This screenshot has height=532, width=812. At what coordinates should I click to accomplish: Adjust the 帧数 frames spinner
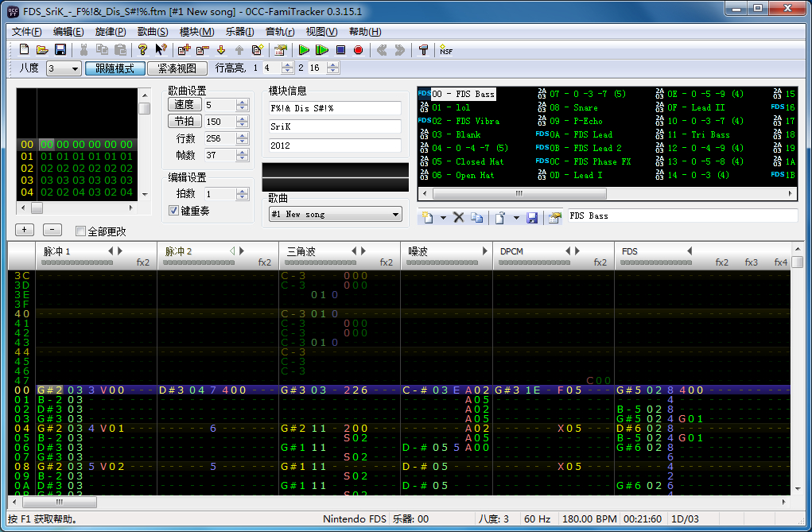(242, 154)
